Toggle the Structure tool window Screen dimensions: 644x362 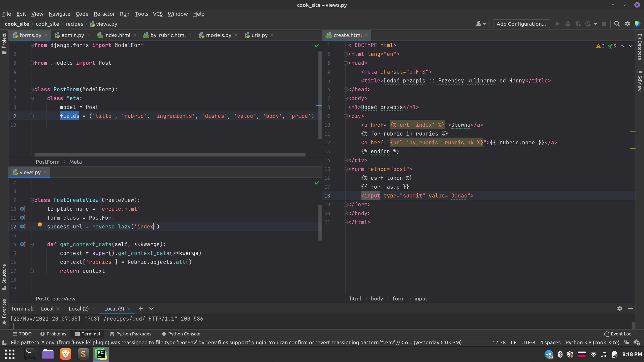[4, 277]
